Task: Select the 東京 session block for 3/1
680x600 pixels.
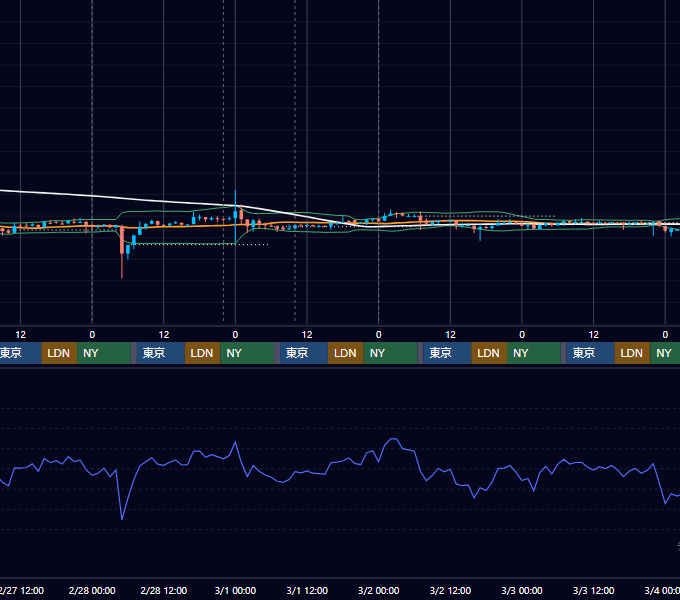Action: 304,353
